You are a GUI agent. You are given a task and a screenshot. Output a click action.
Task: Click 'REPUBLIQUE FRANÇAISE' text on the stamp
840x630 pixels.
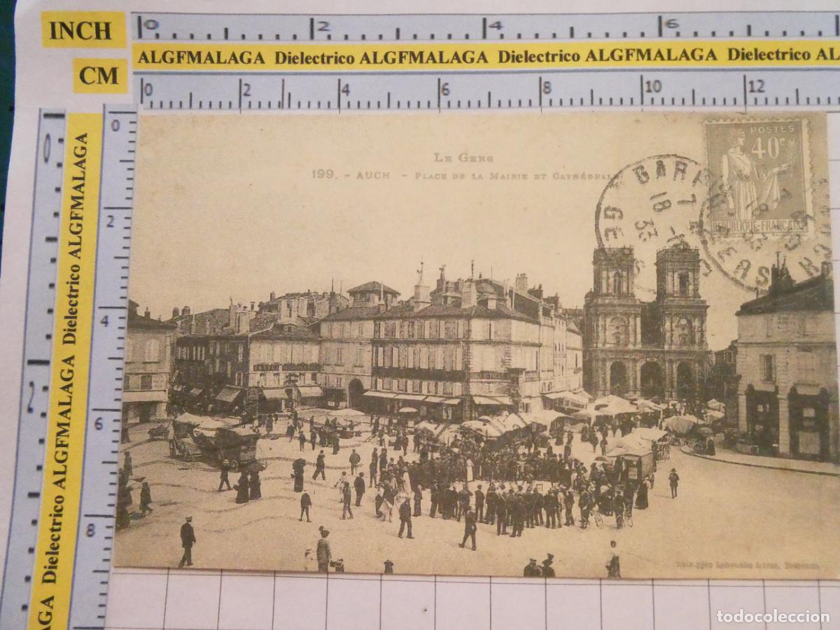click(x=759, y=226)
